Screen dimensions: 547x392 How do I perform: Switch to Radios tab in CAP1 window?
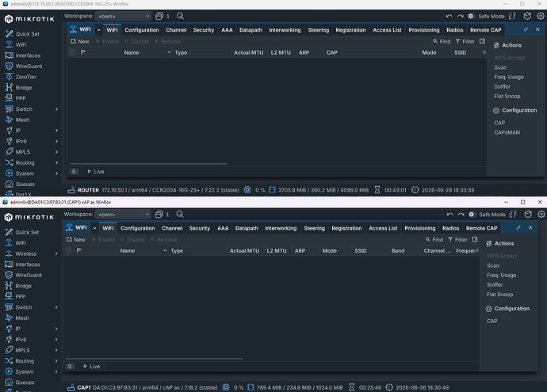click(x=451, y=228)
